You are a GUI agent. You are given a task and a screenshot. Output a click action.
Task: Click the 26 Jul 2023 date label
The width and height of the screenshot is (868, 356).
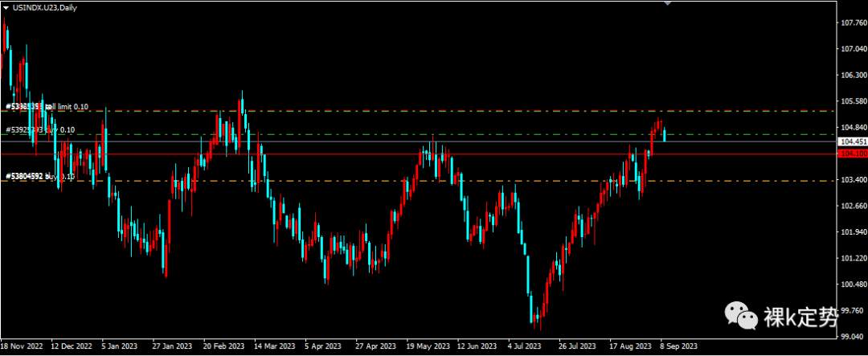click(579, 346)
